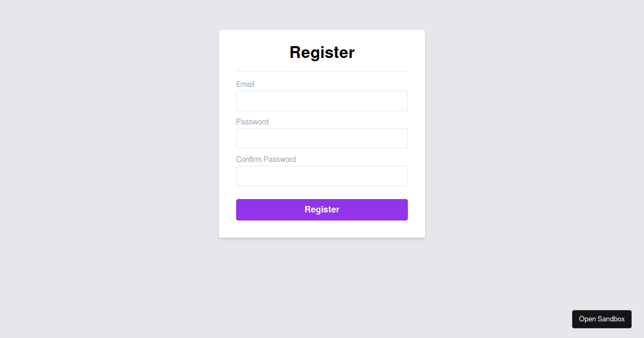Viewport: 644px width, 338px height.
Task: Click inside the Email input field
Action: (x=321, y=101)
